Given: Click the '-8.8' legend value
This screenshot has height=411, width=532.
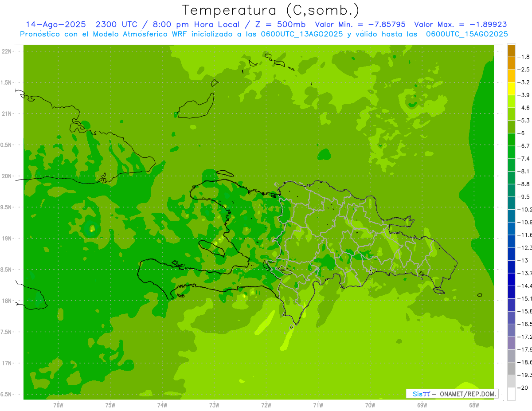Looking at the screenshot, I should [x=524, y=184].
